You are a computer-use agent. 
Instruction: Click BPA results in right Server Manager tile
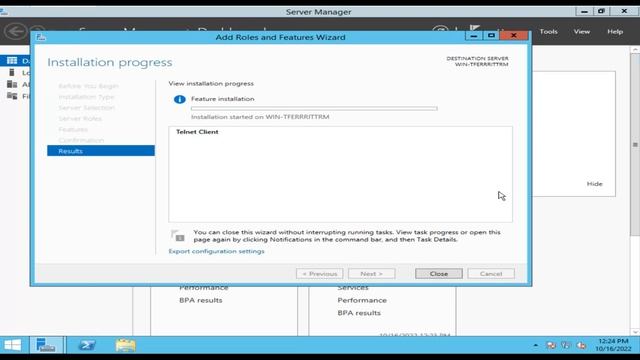[359, 313]
